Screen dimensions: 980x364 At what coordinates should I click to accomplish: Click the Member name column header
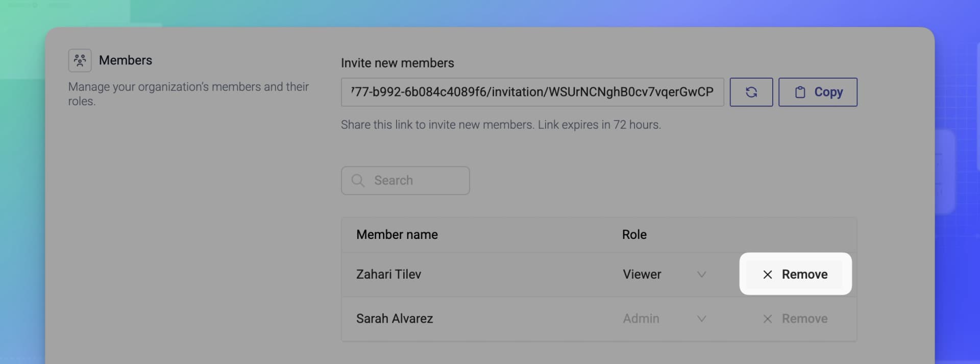397,234
